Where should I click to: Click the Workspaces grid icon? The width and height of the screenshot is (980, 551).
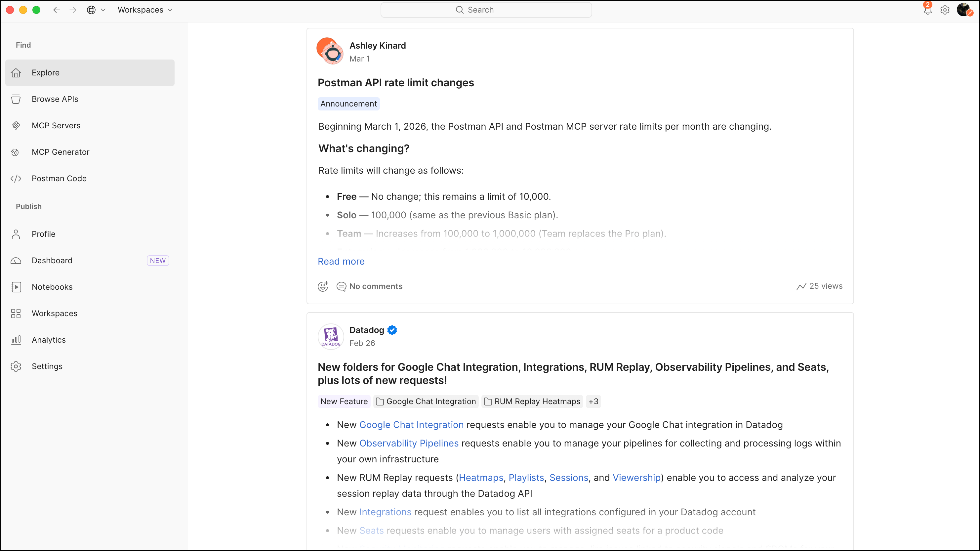pos(16,314)
